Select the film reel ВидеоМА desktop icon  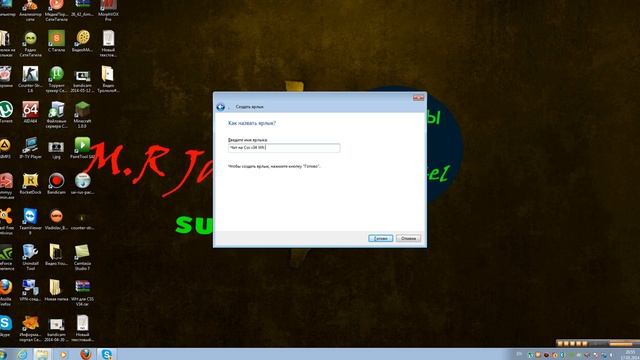82,41
